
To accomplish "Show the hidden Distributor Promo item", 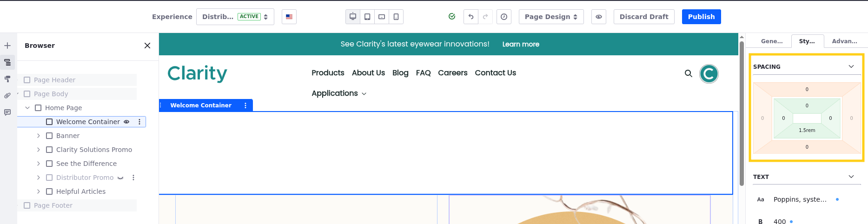I will (x=120, y=178).
